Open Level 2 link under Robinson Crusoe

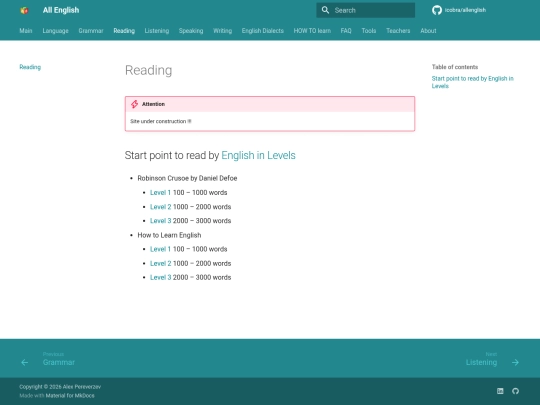[x=160, y=207]
